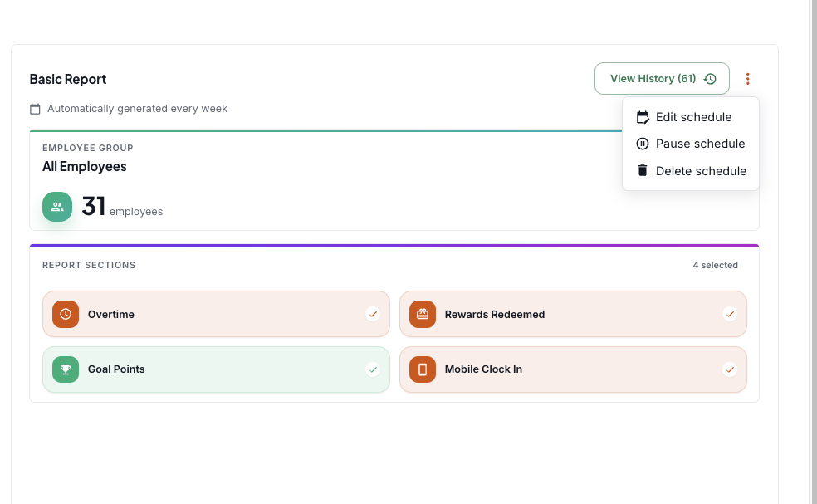Viewport: 817px width, 504px height.
Task: Select Delete schedule menu entry
Action: pos(691,171)
